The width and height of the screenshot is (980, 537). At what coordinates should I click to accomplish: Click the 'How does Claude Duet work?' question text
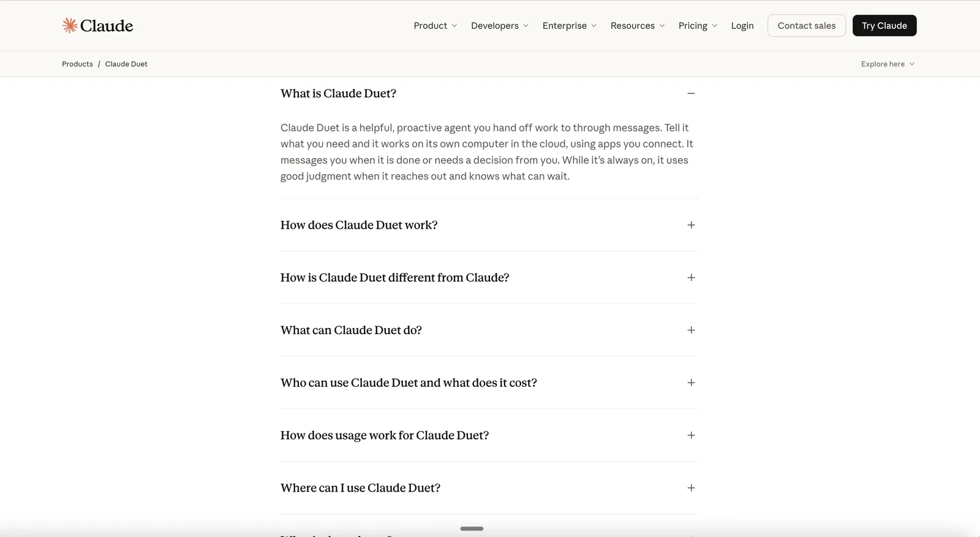tap(359, 225)
